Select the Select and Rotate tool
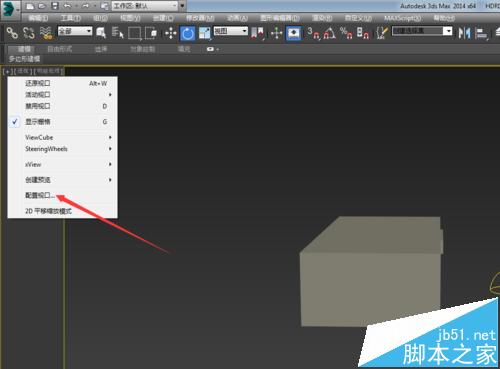Viewport: 500px width, 369px height. click(x=188, y=33)
